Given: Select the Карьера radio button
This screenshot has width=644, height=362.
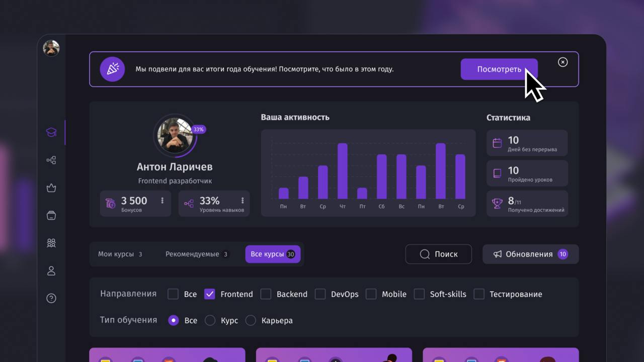Looking at the screenshot, I should (x=251, y=320).
